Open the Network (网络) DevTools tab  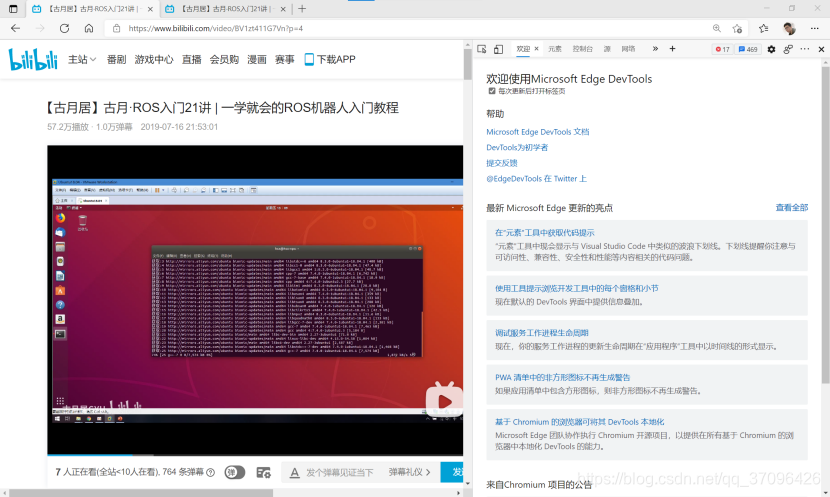pos(628,49)
